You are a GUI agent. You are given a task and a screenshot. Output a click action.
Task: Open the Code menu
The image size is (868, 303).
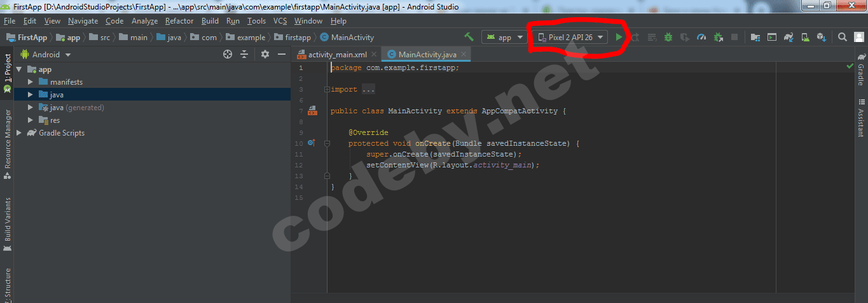tap(114, 21)
